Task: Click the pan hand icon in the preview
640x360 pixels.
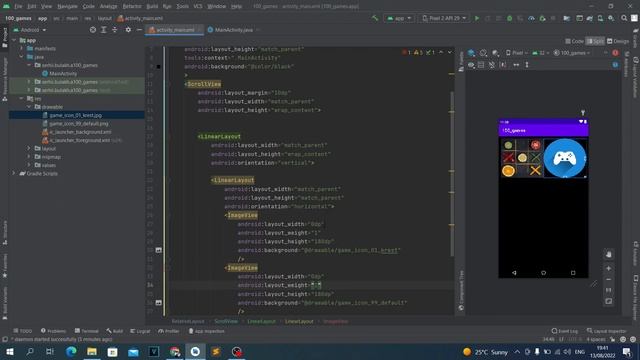Action: (x=609, y=255)
